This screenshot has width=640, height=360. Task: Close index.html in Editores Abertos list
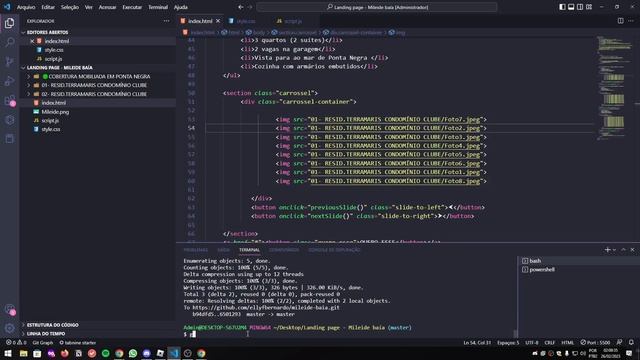[32, 41]
